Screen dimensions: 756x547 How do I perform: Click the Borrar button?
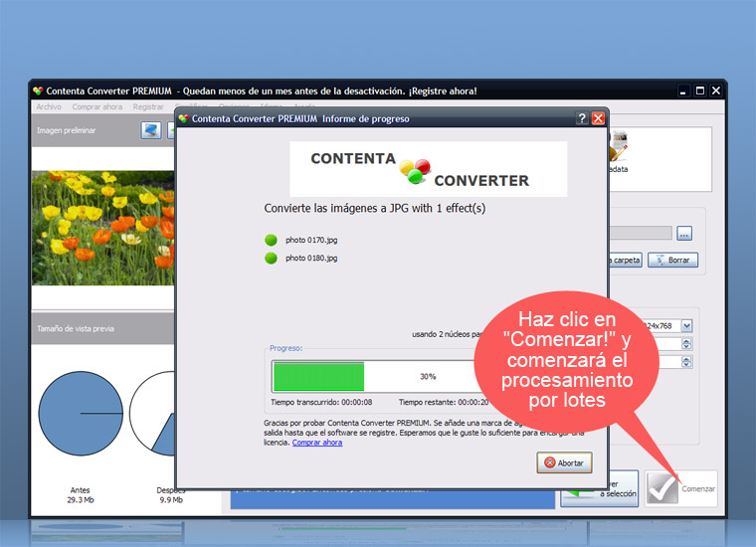(672, 260)
